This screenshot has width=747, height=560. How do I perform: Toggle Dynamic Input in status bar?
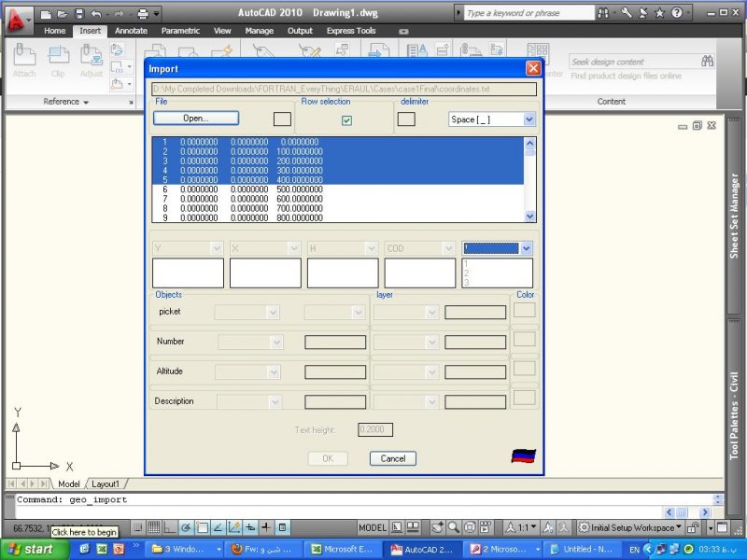pyautogui.click(x=250, y=527)
